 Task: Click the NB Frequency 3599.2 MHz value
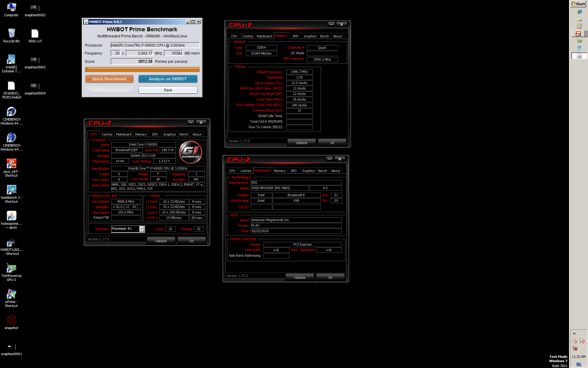coord(322,59)
